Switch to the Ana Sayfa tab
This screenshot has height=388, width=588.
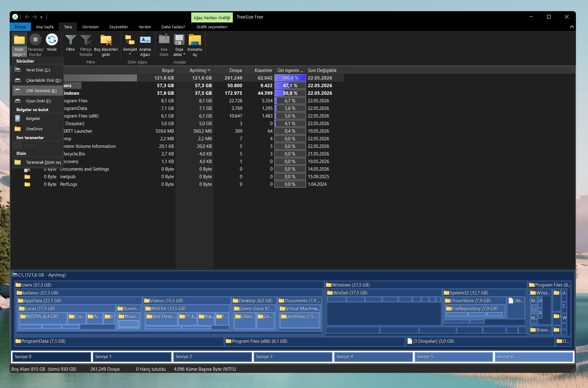pos(45,27)
